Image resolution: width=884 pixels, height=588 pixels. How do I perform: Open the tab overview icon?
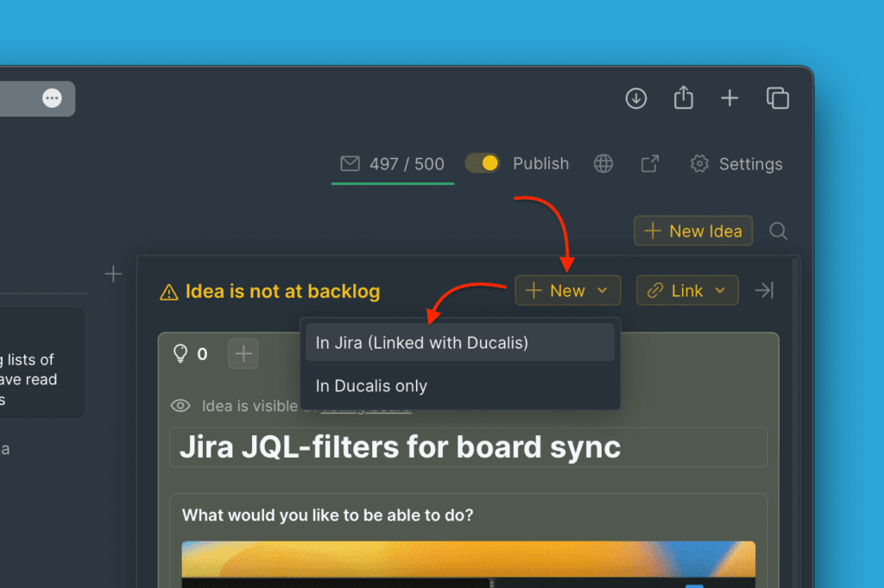[777, 98]
